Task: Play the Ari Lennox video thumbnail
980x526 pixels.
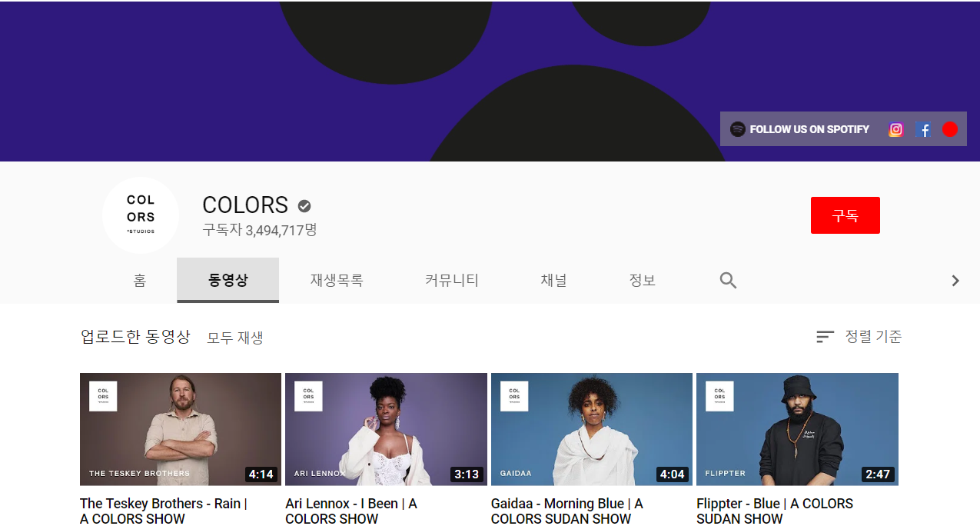Action: [386, 429]
